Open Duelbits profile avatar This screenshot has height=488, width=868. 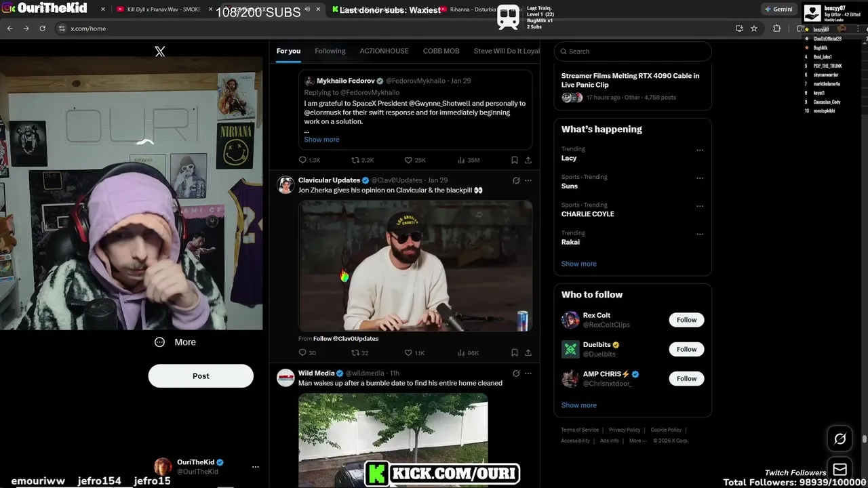click(x=570, y=349)
